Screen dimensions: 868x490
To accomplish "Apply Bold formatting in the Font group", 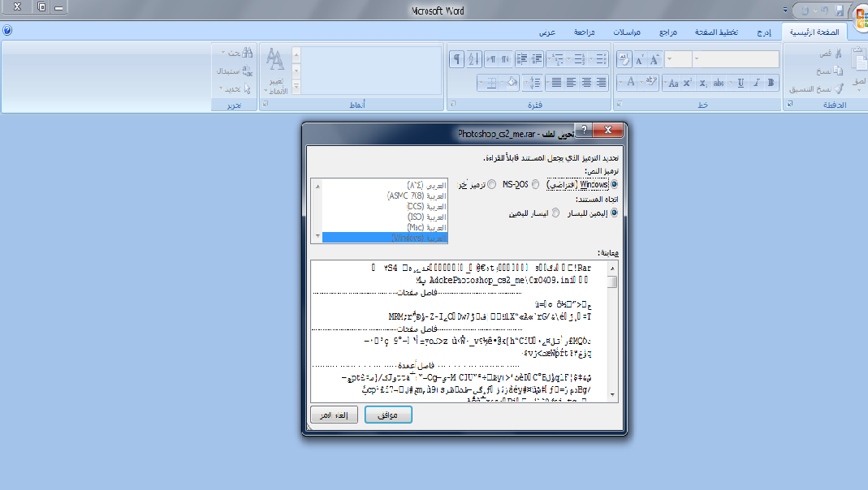I will pos(771,83).
